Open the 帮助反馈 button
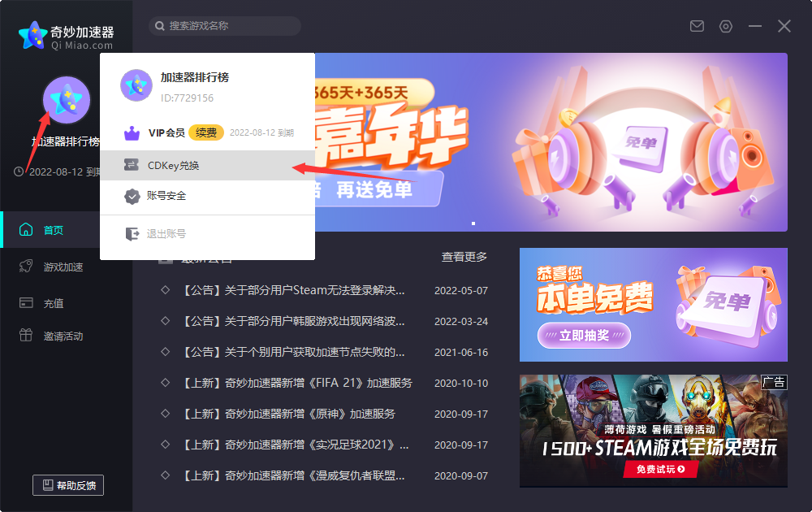The image size is (812, 512). pyautogui.click(x=68, y=485)
